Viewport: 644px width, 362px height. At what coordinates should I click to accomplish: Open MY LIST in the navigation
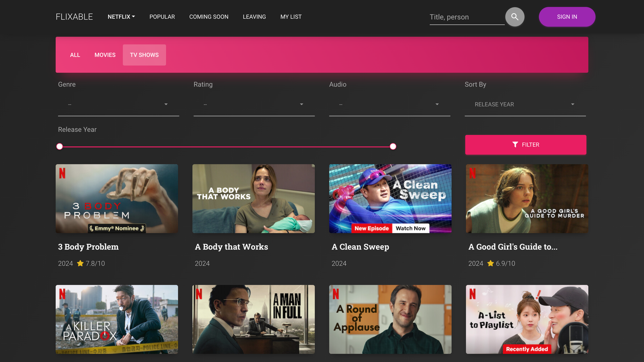coord(291,17)
